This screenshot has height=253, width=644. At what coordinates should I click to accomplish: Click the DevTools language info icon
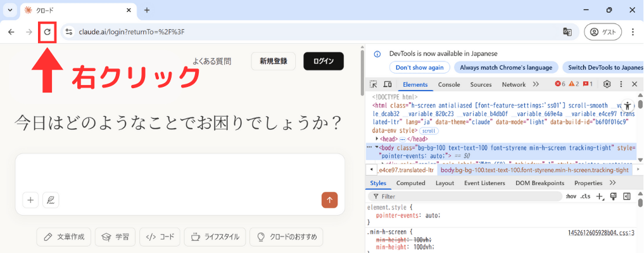[377, 53]
